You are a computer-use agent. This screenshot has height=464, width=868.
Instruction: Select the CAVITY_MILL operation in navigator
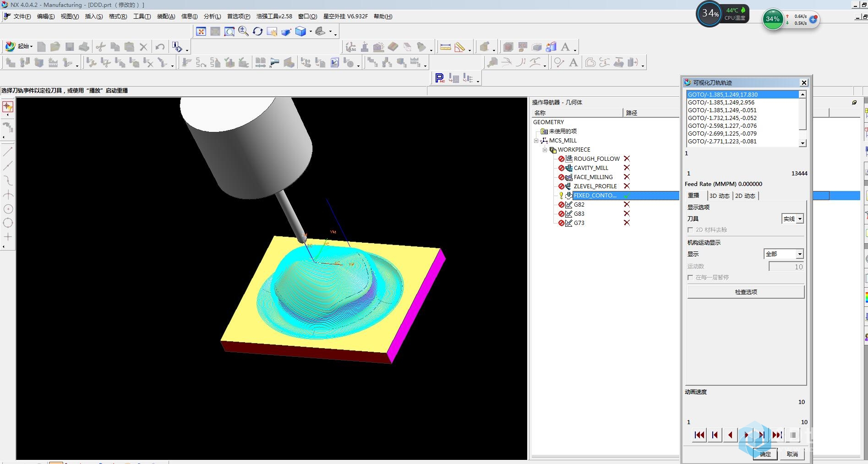(591, 168)
